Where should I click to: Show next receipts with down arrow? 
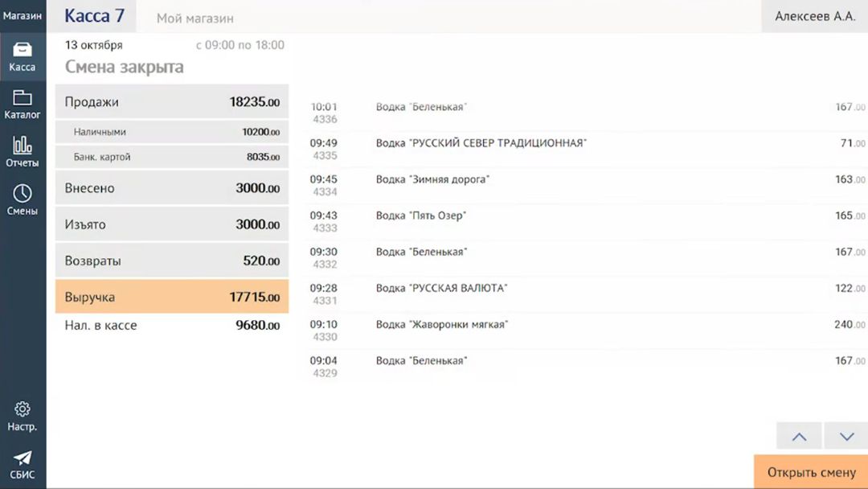click(846, 436)
